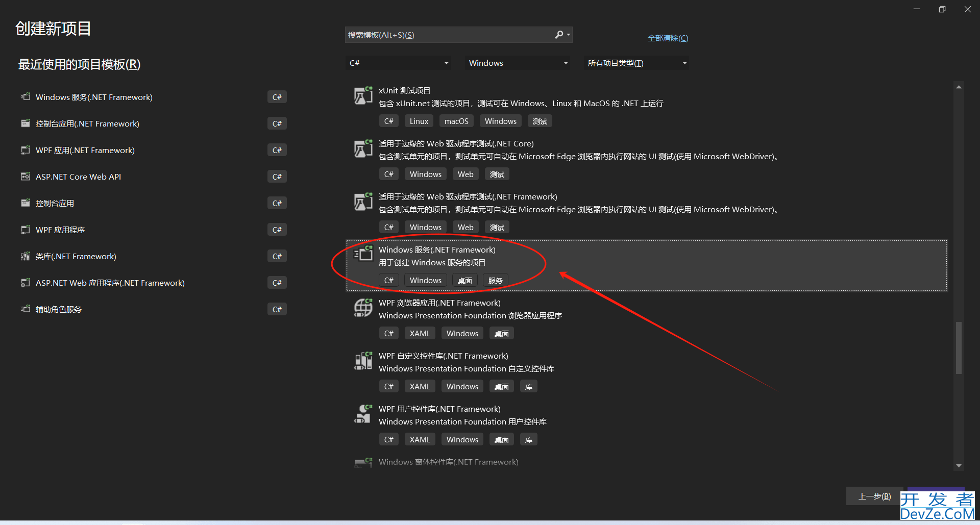
Task: Click description Windows Presentation Foundation 自定义控件库
Action: (466, 368)
